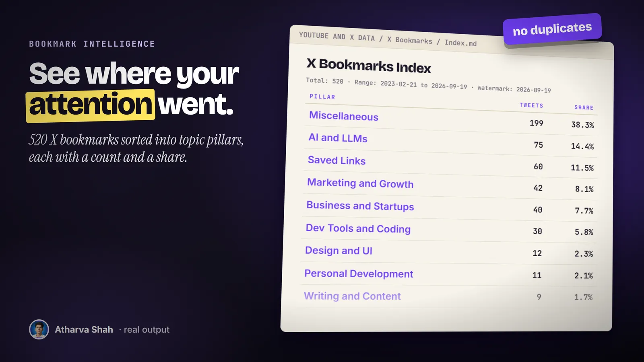Viewport: 644px width, 362px height.
Task: Click the share value 14.4%
Action: pyautogui.click(x=582, y=146)
